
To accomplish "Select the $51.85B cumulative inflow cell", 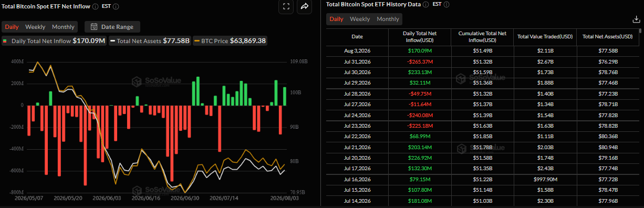I will coord(482,136).
